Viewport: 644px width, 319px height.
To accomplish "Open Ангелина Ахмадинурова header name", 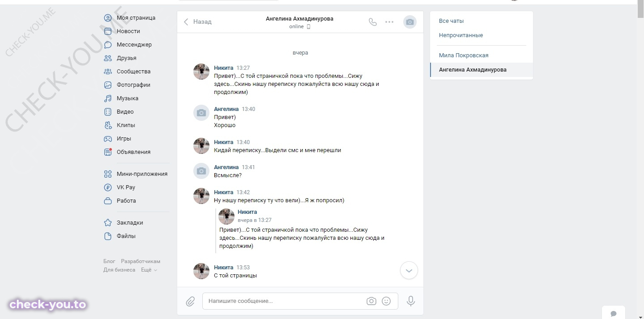I will [x=299, y=19].
